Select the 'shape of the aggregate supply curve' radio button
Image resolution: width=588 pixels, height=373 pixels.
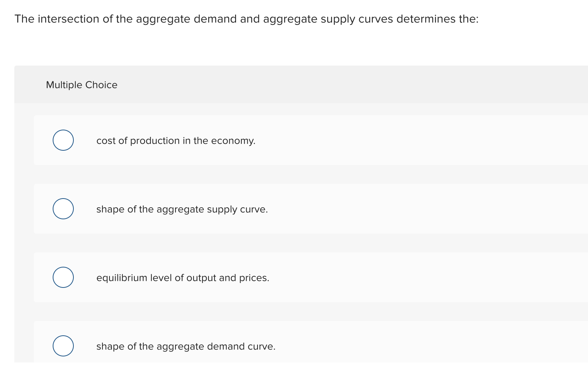pyautogui.click(x=63, y=208)
